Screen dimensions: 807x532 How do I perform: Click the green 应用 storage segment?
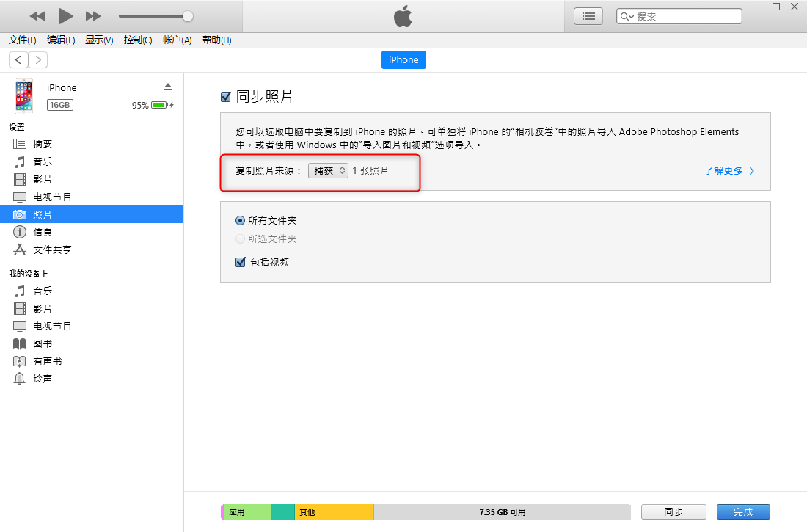click(247, 512)
